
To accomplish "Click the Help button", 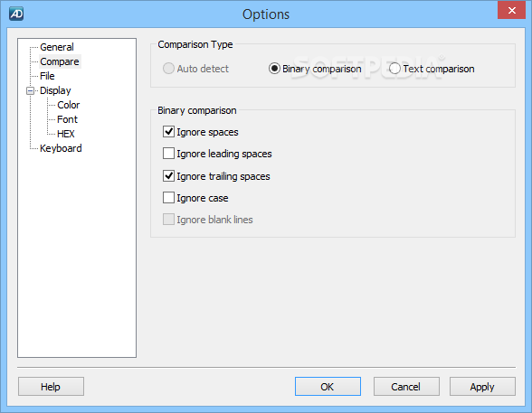I will (x=51, y=387).
